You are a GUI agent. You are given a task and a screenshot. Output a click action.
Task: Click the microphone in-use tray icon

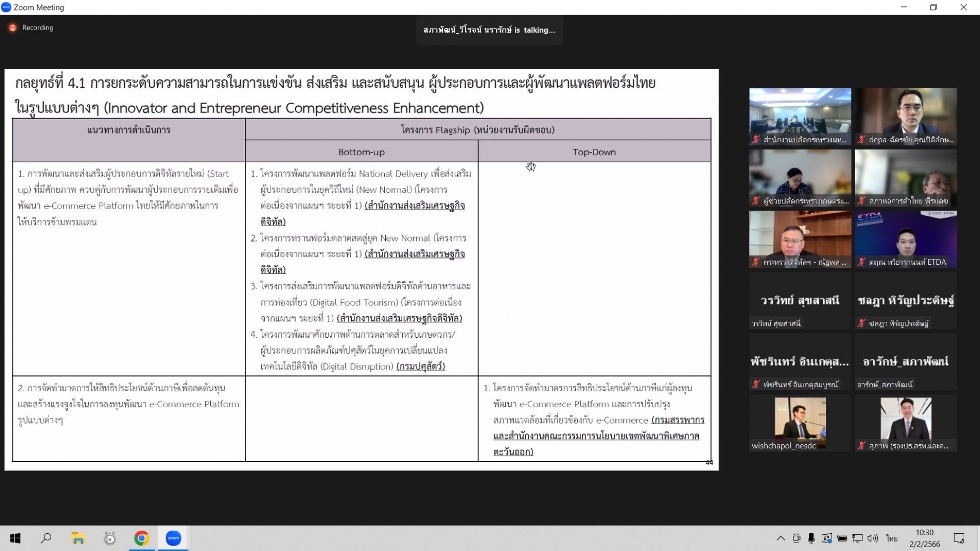pyautogui.click(x=811, y=538)
